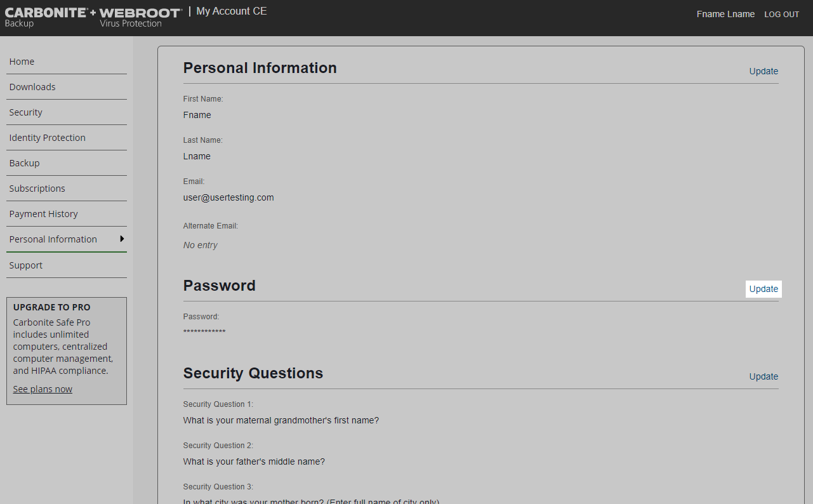Image resolution: width=813 pixels, height=504 pixels.
Task: Click the My Account CE title
Action: click(x=232, y=11)
